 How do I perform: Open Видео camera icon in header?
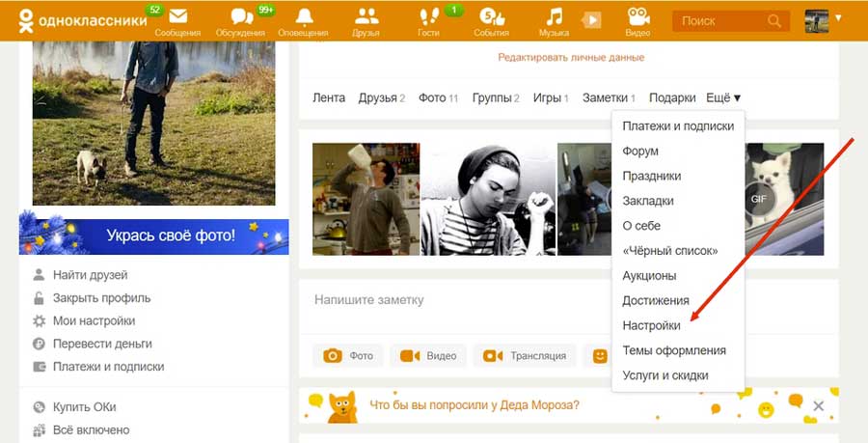click(x=638, y=16)
